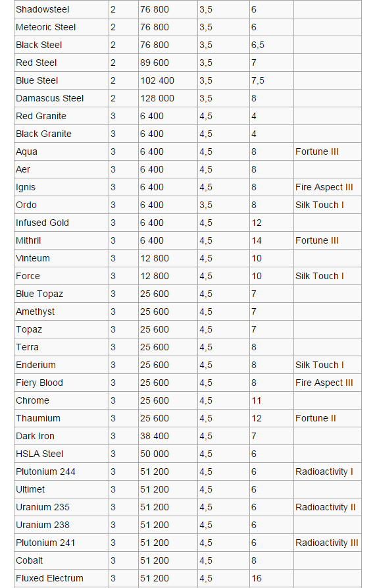Click the Cobalt material name
Image resolution: width=375 pixels, height=588 pixels.
point(29,560)
